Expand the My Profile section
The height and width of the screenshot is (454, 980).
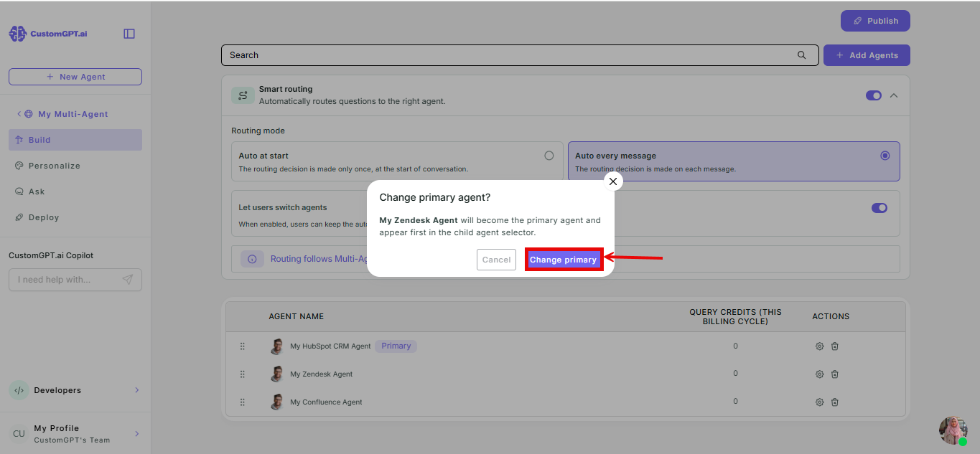coord(136,434)
